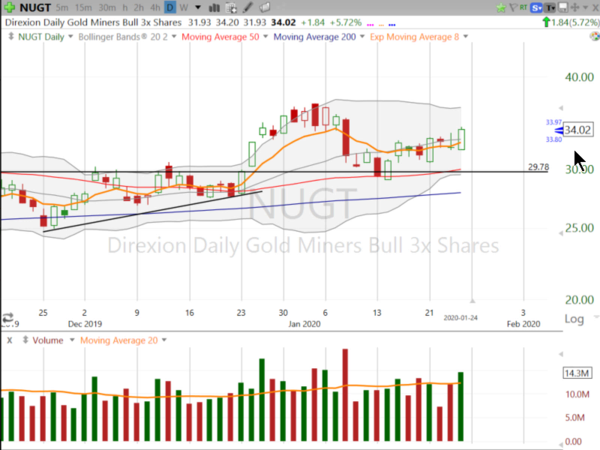Open the timeframe dropdown arrow
The width and height of the screenshot is (600, 450).
click(x=198, y=8)
